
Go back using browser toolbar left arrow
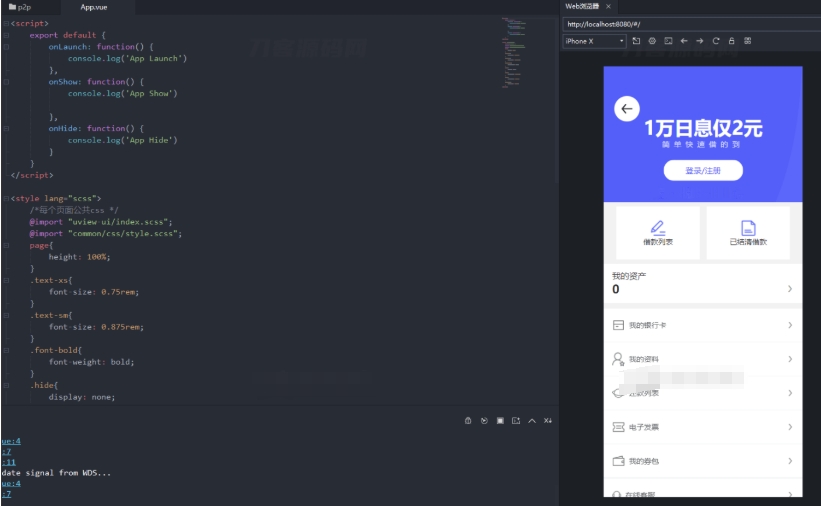click(x=684, y=41)
